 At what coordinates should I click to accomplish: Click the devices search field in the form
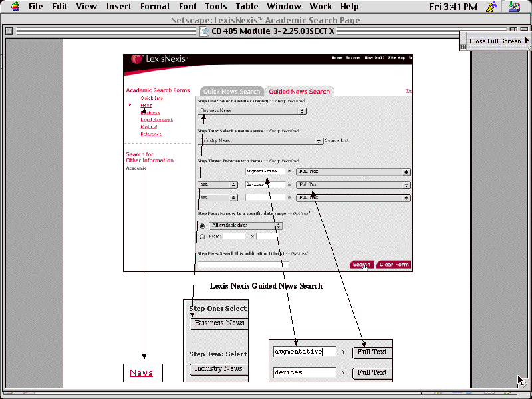[x=265, y=184]
